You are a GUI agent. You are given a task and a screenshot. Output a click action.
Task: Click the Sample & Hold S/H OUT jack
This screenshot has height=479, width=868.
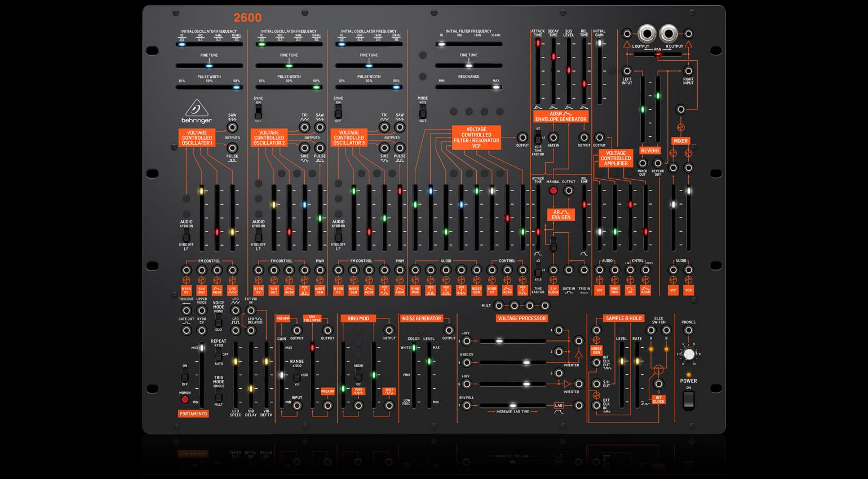pyautogui.click(x=596, y=384)
